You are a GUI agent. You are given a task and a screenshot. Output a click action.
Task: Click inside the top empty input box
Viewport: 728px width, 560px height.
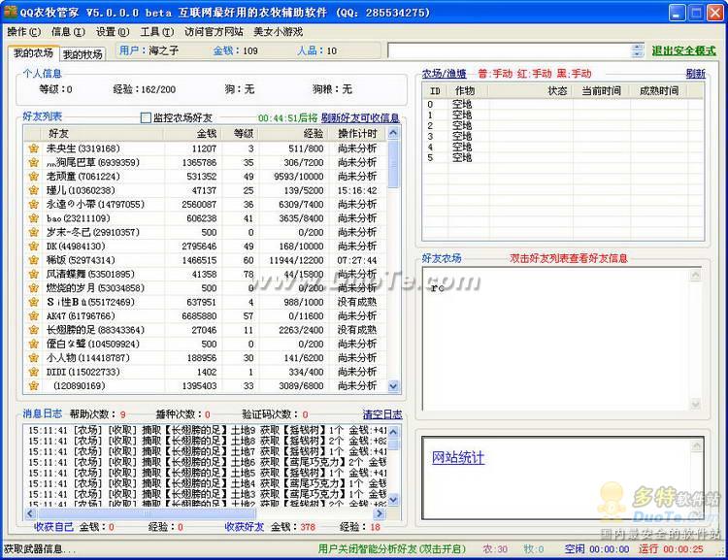[x=511, y=50]
